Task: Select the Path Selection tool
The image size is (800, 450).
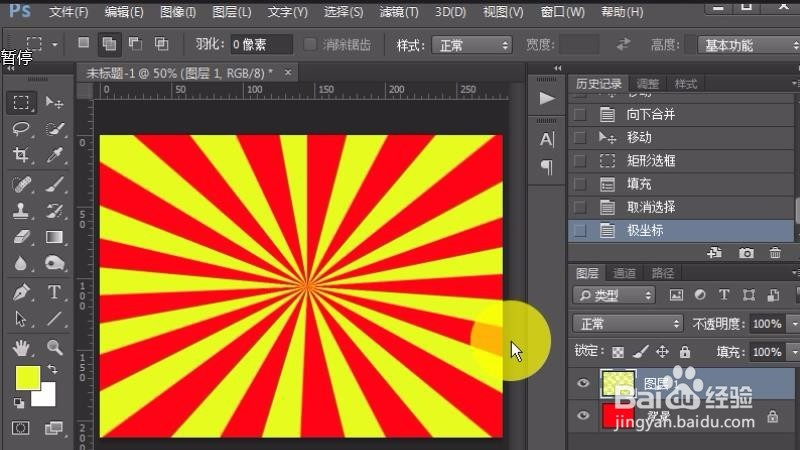Action: pyautogui.click(x=21, y=319)
